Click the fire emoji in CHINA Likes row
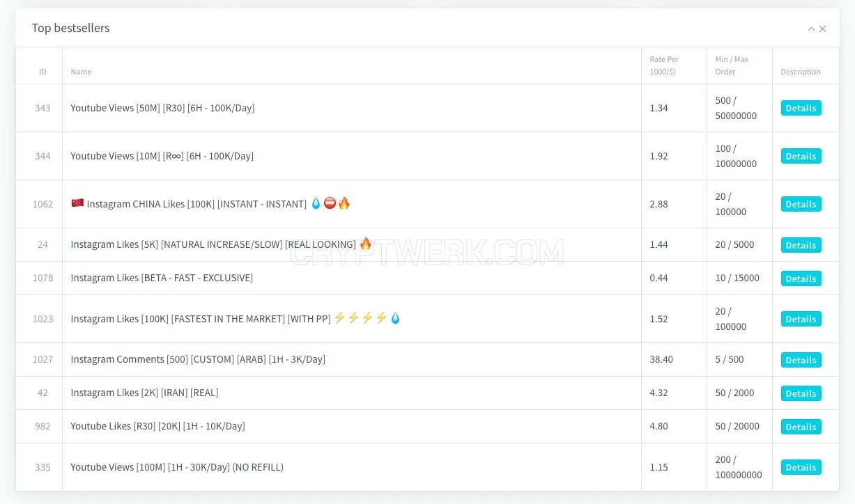The width and height of the screenshot is (855, 504). tap(344, 203)
